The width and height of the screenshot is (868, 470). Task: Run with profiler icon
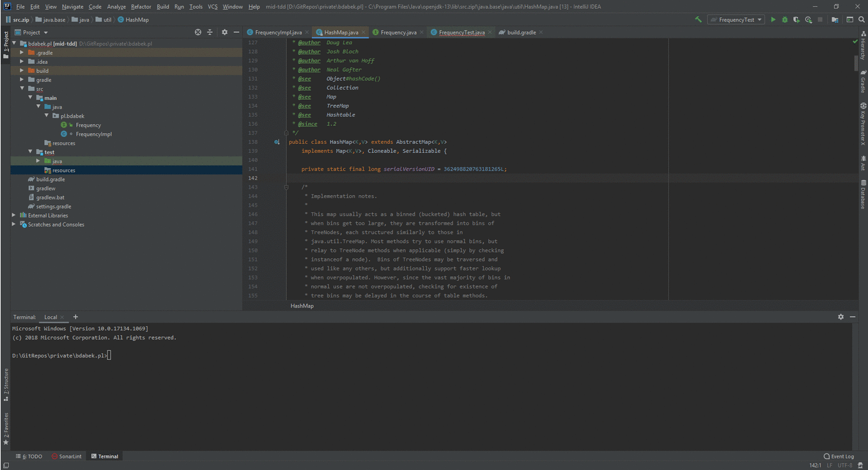[x=809, y=20]
